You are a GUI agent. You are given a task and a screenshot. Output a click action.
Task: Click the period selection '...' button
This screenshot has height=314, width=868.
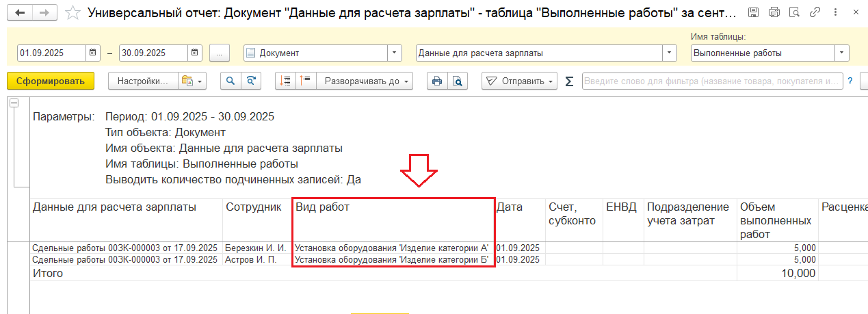tap(220, 53)
